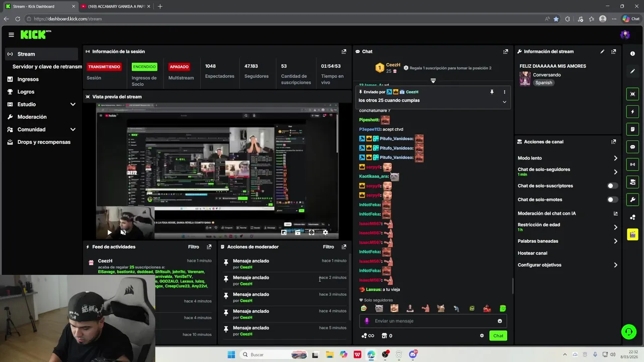
Task: Toggle the stream preview widget in right sidebar
Action: coord(632,94)
